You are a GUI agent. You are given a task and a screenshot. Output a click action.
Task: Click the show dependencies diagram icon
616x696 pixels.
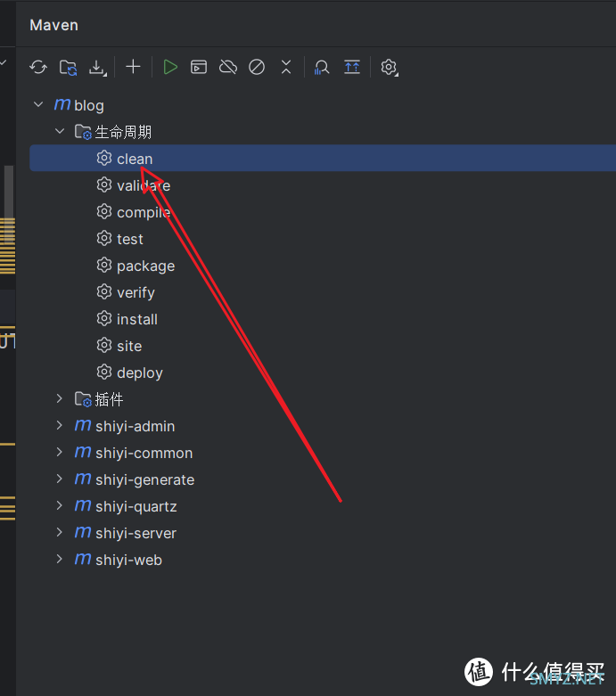pyautogui.click(x=352, y=67)
